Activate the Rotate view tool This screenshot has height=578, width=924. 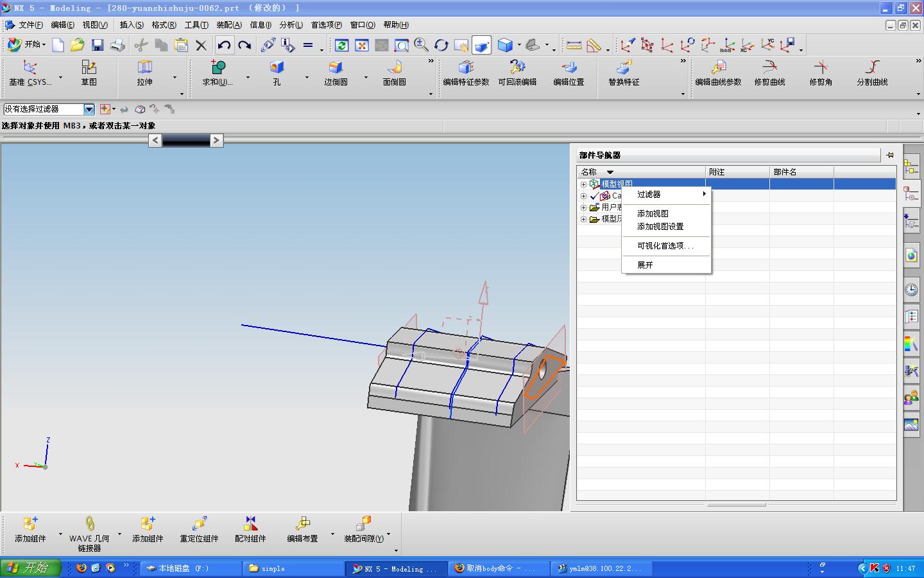point(441,45)
